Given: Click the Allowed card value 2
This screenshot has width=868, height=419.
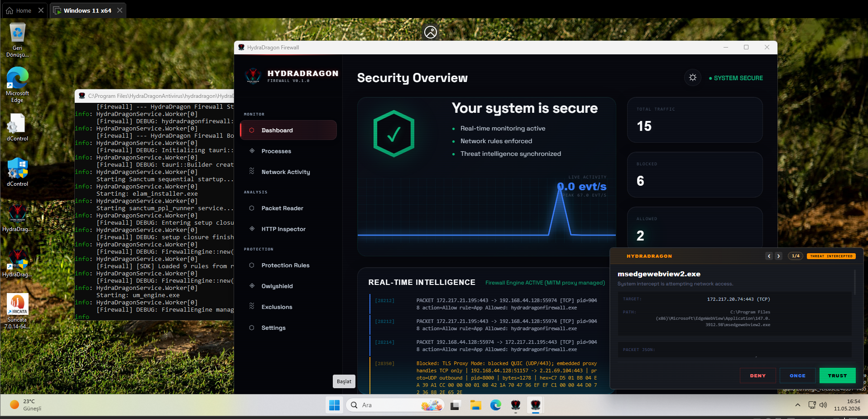Looking at the screenshot, I should tap(640, 236).
